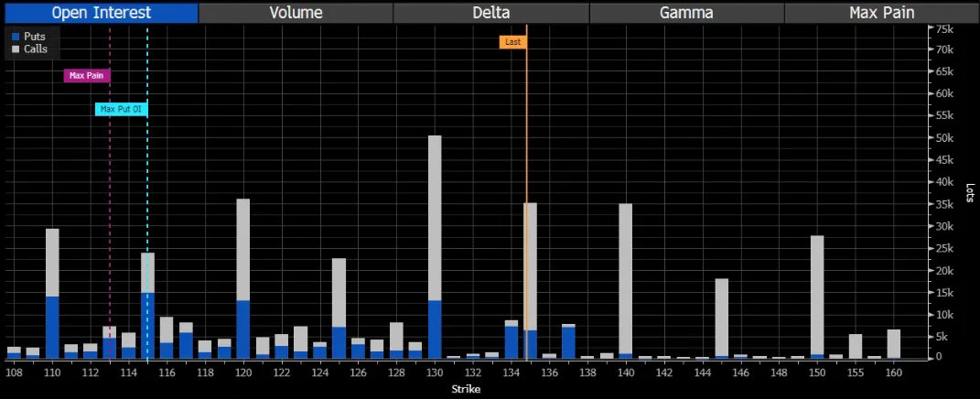Click the 160 strike axis label
This screenshot has height=399, width=980.
coord(894,372)
